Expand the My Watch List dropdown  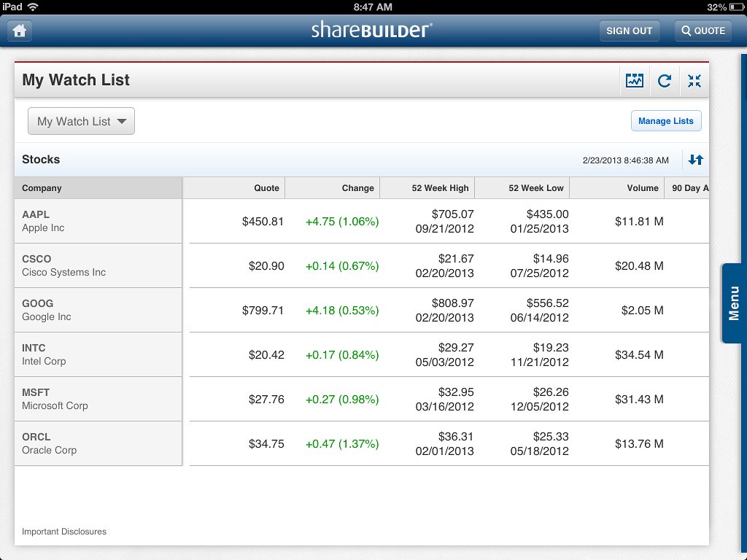[81, 122]
